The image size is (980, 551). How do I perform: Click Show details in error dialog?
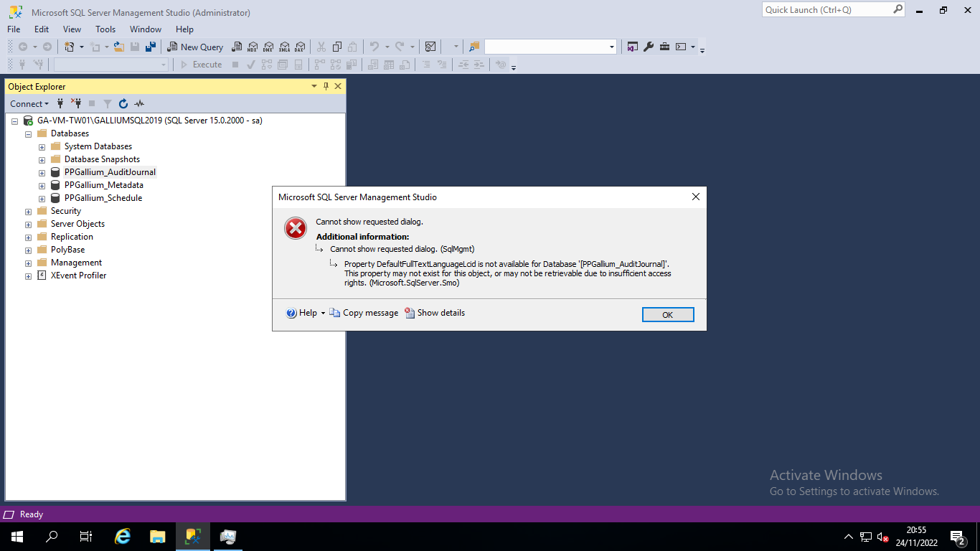coord(435,313)
